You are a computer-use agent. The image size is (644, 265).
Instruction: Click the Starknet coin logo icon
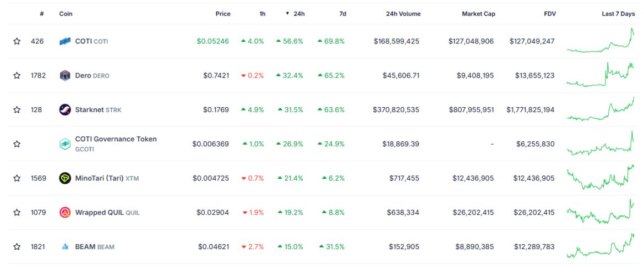[65, 109]
